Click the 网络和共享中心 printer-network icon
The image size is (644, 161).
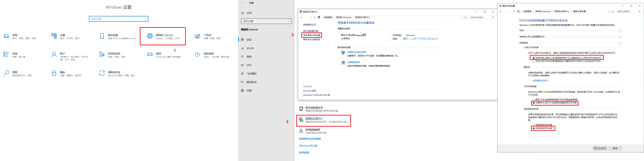pos(301,120)
